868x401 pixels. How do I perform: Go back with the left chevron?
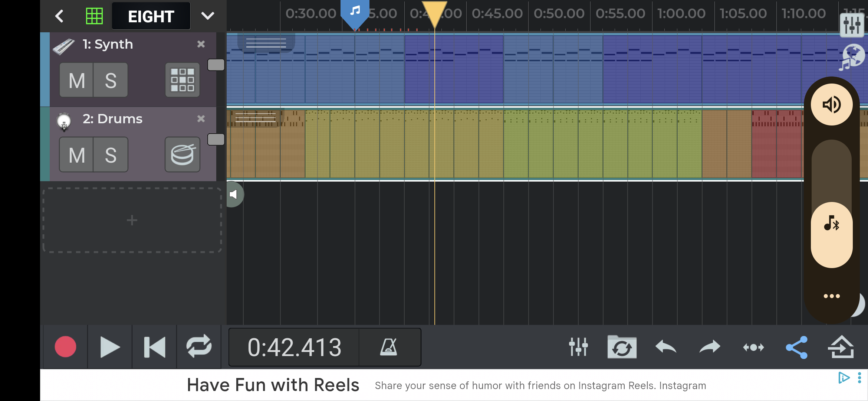click(59, 16)
